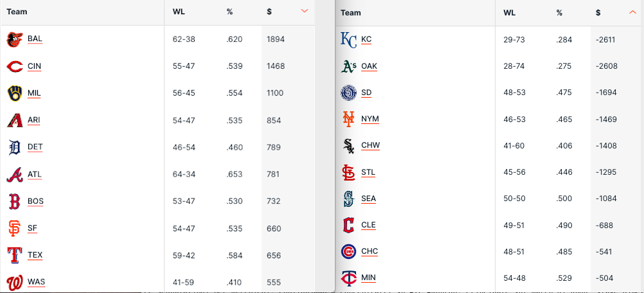Open the ATL team link

[35, 174]
